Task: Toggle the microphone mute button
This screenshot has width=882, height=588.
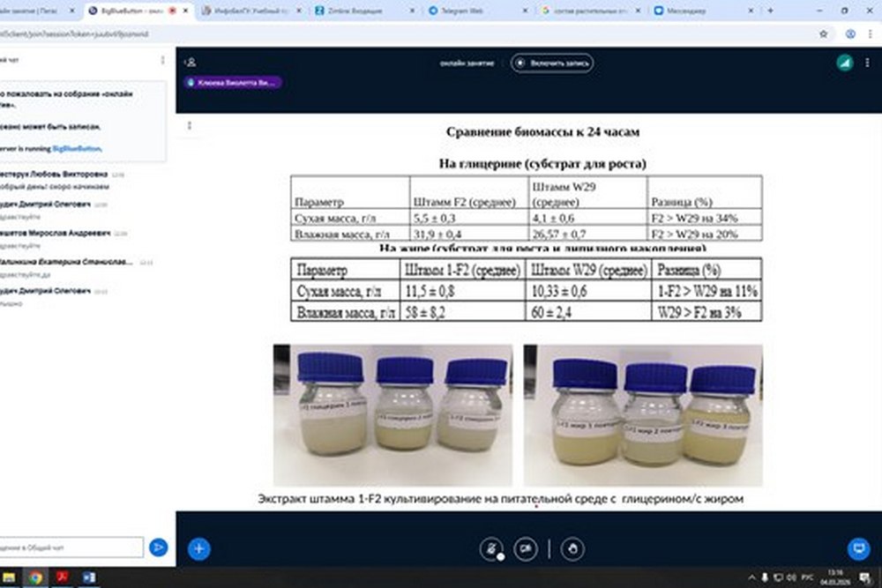Action: coord(490,548)
